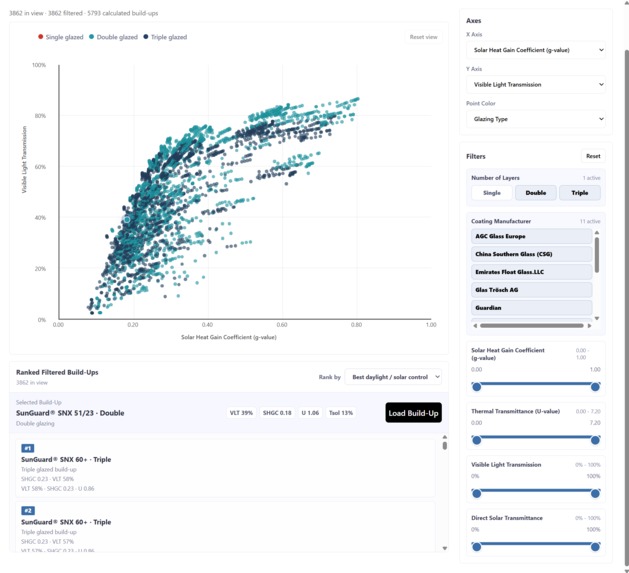629x573 pixels.
Task: Open the Rank by dropdown
Action: point(393,377)
